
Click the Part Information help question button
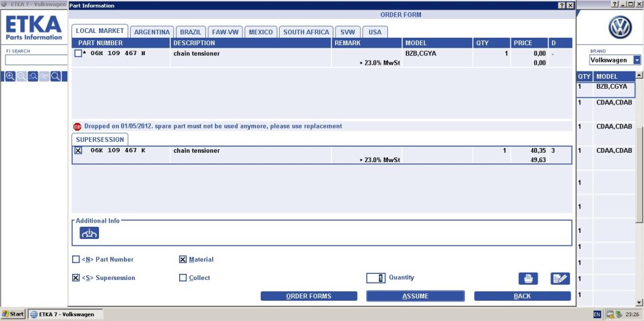click(x=561, y=5)
